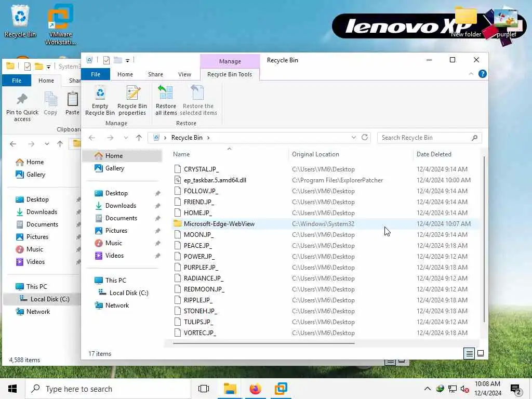This screenshot has width=532, height=399.
Task: Go up one level in Recycle Bin window
Action: (x=139, y=138)
